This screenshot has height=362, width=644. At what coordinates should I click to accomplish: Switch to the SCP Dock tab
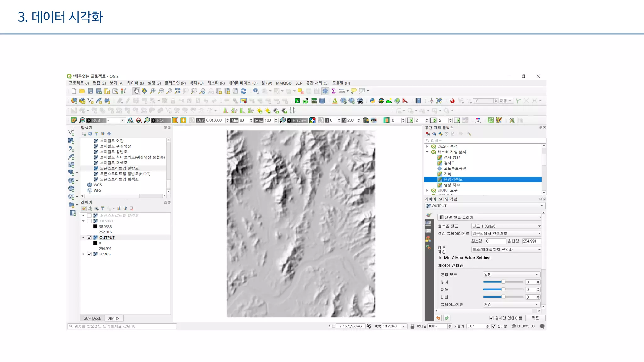(92, 318)
